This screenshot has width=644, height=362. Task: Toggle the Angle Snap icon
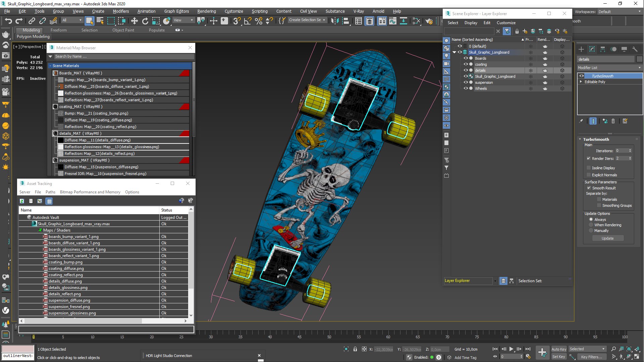pyautogui.click(x=248, y=21)
